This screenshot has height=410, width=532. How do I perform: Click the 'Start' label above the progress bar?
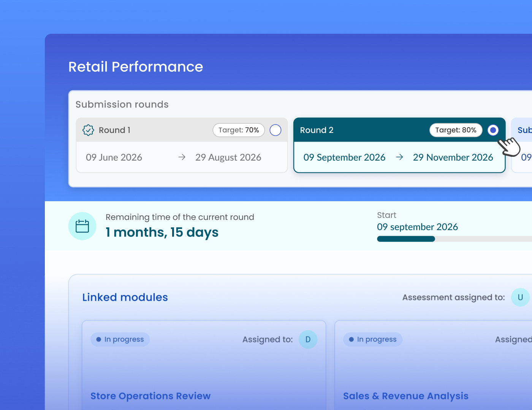pyautogui.click(x=386, y=215)
